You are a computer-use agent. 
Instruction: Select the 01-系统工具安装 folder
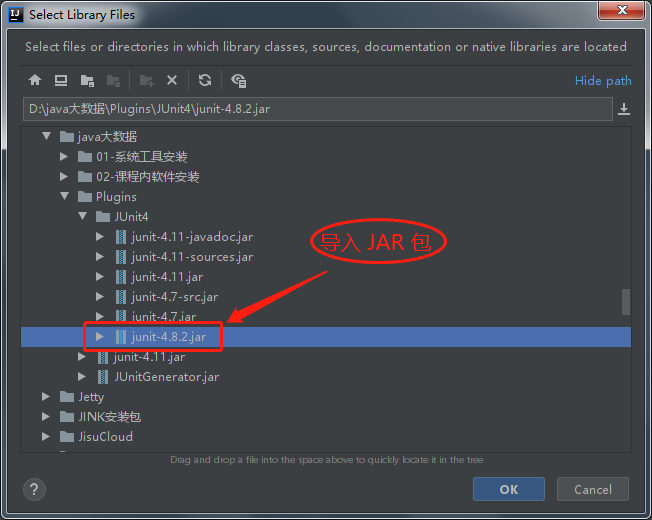(142, 157)
